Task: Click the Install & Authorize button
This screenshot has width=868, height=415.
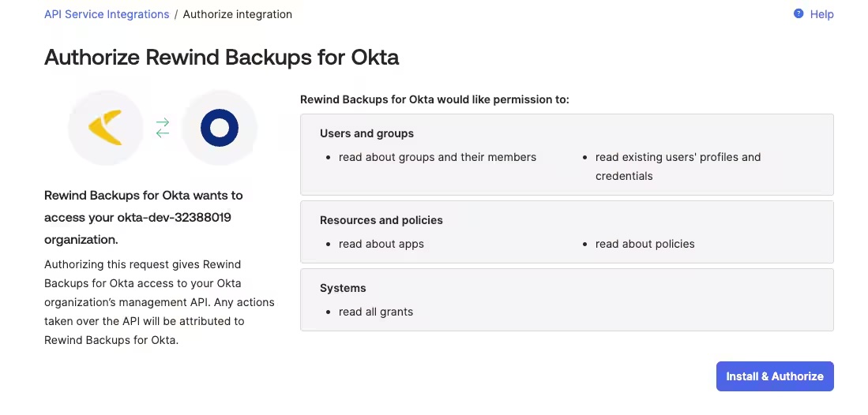Action: [775, 376]
